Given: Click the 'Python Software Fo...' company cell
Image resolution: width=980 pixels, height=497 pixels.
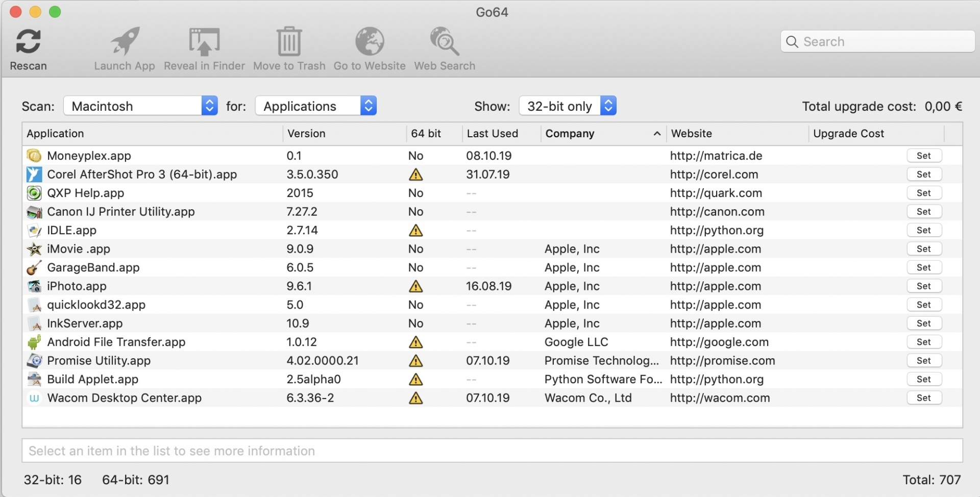Looking at the screenshot, I should pos(603,379).
